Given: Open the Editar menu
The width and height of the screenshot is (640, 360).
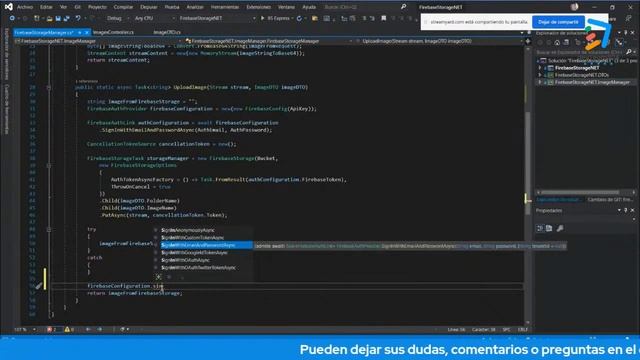Looking at the screenshot, I should coord(46,7).
